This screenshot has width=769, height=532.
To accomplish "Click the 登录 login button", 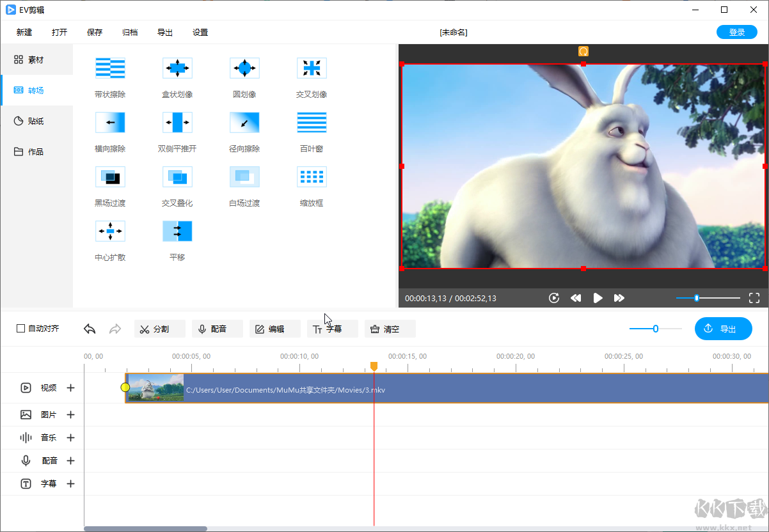I will (736, 33).
